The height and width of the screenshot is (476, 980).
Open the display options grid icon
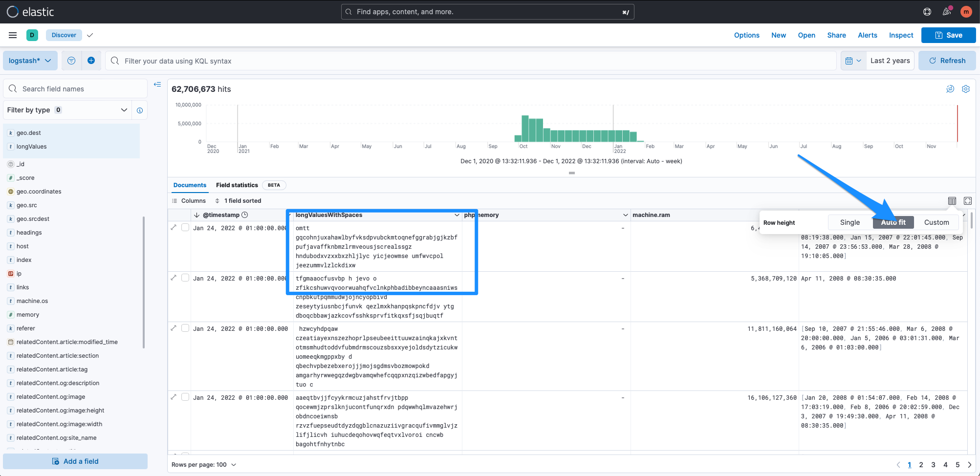click(x=952, y=201)
